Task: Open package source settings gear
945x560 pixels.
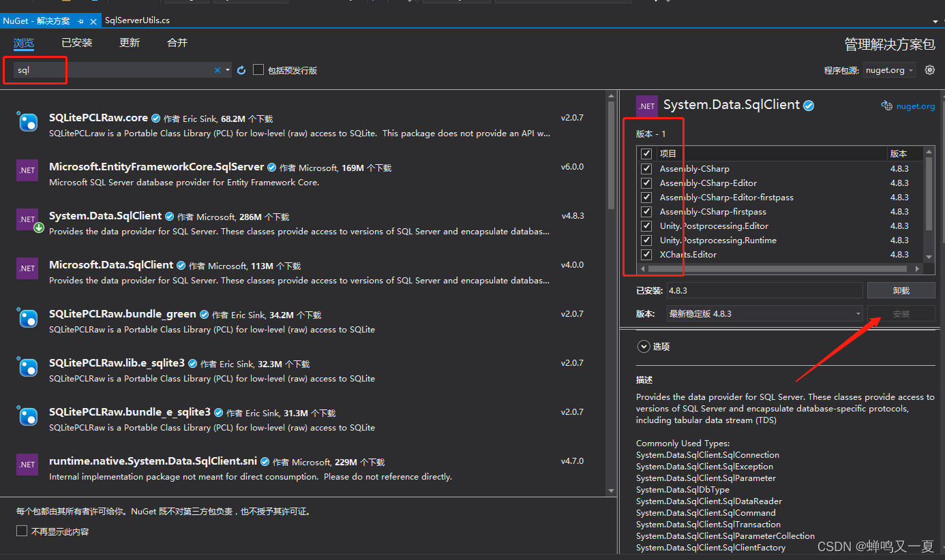Action: 929,69
